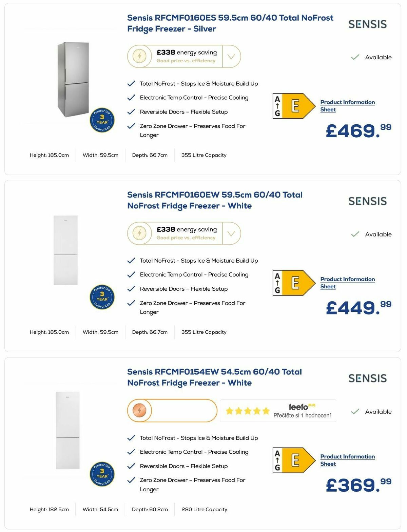This screenshot has height=532, width=407.
Task: Click the SENSIS brand logo on the first product
Action: click(367, 24)
